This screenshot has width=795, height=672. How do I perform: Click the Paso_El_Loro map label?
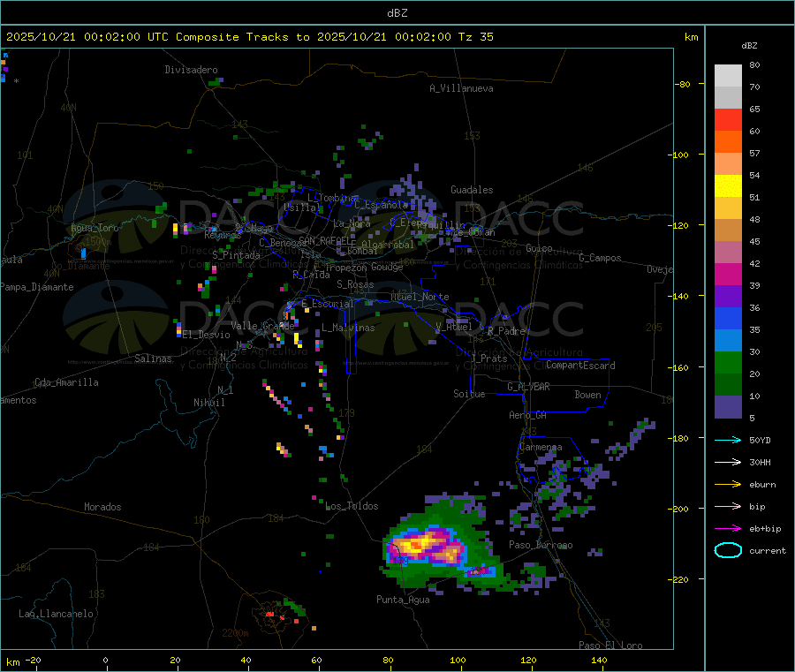(x=610, y=646)
